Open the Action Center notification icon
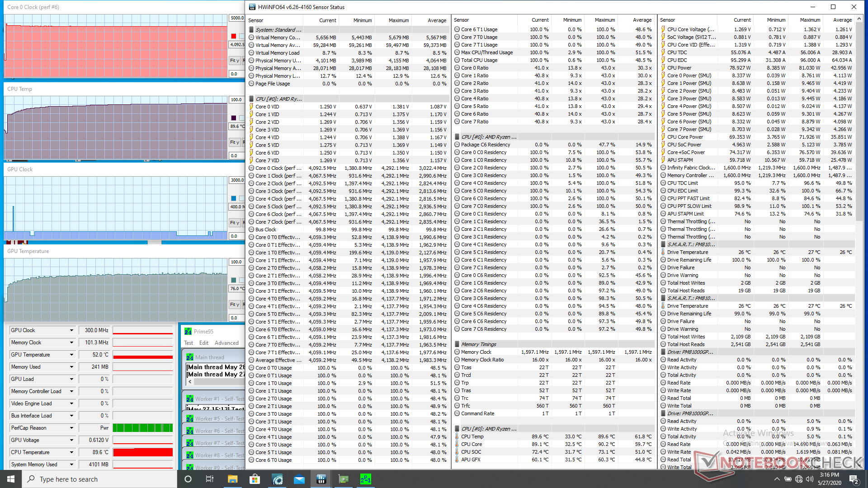The width and height of the screenshot is (868, 488). tap(854, 479)
